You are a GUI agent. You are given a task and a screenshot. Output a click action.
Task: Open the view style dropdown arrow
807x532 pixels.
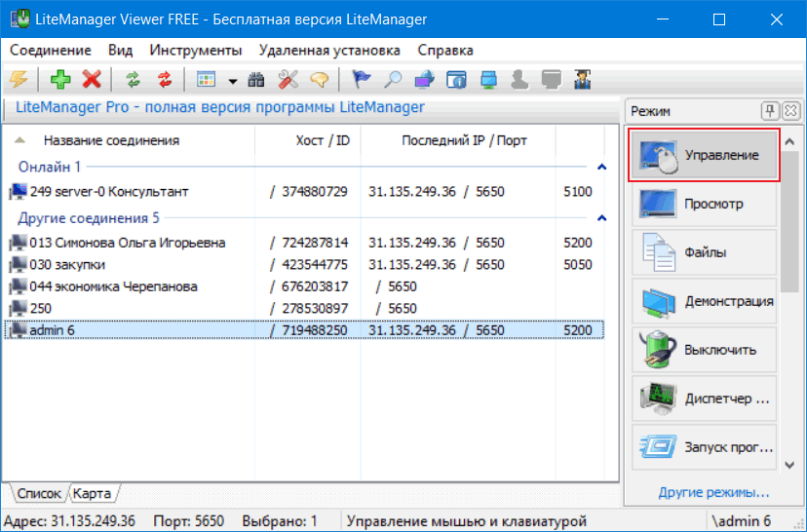(233, 81)
